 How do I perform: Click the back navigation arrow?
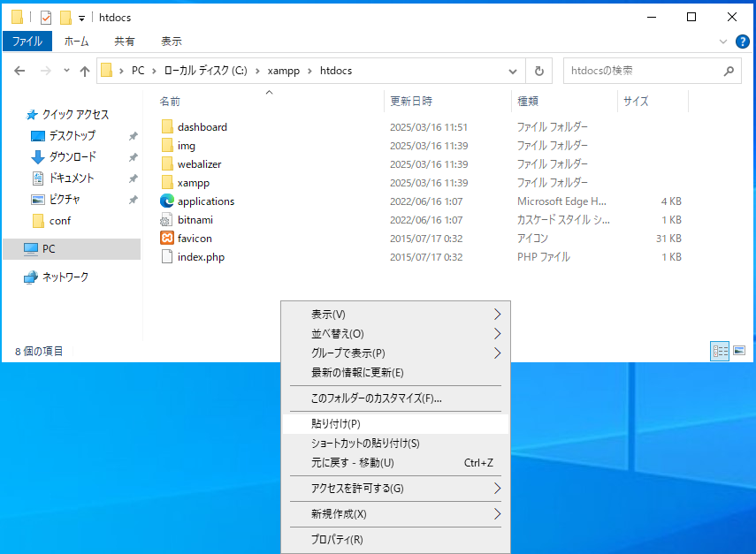tap(19, 71)
